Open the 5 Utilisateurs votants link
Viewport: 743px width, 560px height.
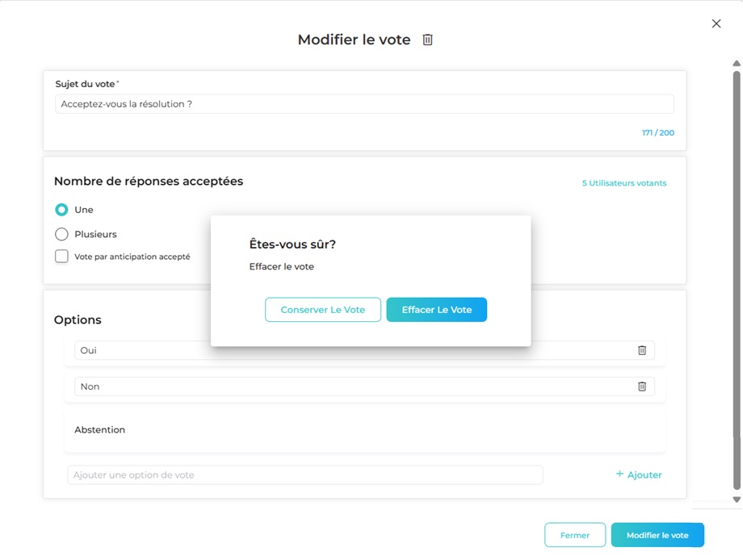(624, 183)
